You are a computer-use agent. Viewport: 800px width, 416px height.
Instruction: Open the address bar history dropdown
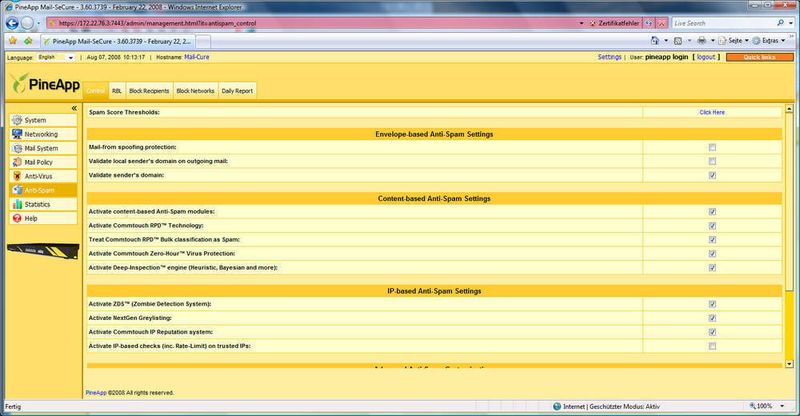tap(581, 23)
